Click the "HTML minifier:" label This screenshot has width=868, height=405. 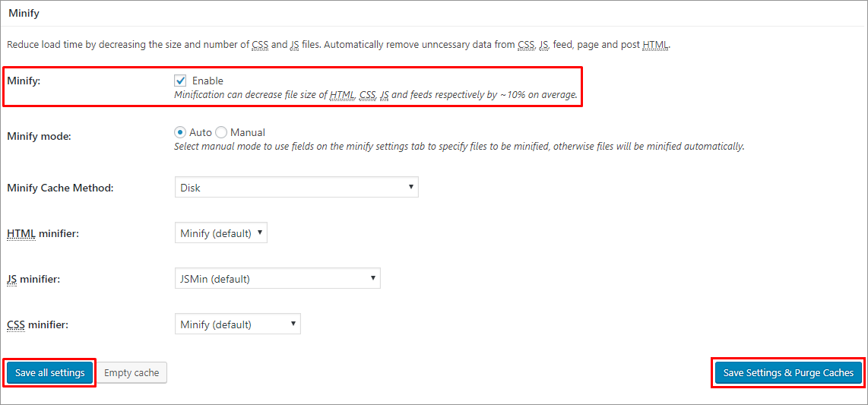click(43, 233)
